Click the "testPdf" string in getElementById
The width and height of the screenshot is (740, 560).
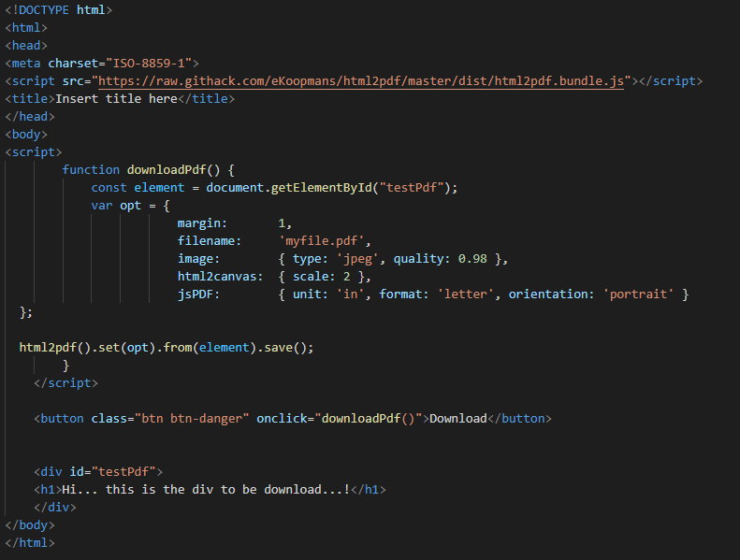412,188
